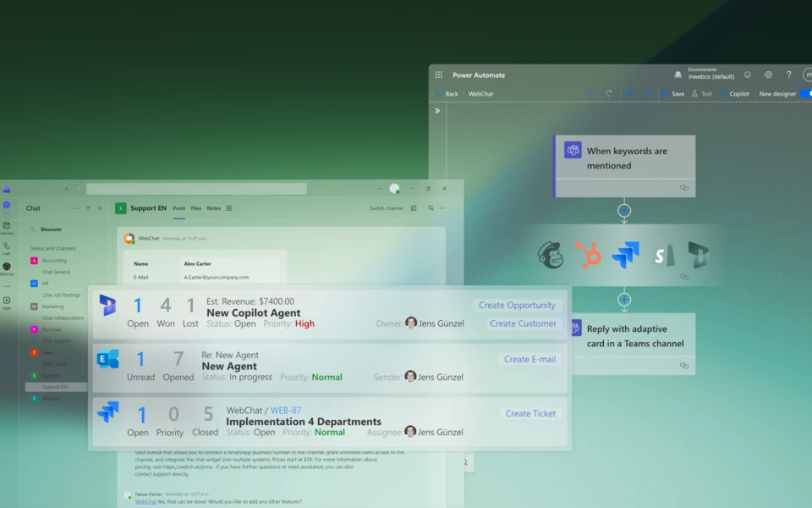Select the Accounting team
Viewport: 812px width, 508px height.
(54, 260)
